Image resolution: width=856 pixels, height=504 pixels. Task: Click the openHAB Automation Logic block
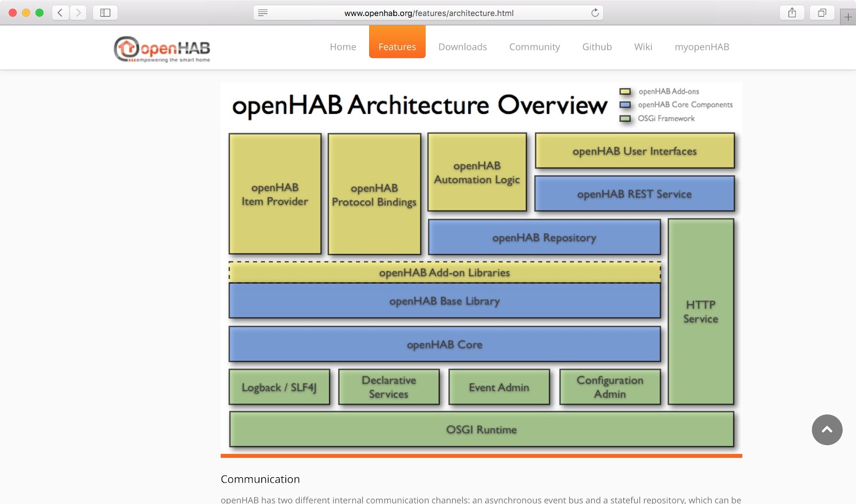coord(477,172)
